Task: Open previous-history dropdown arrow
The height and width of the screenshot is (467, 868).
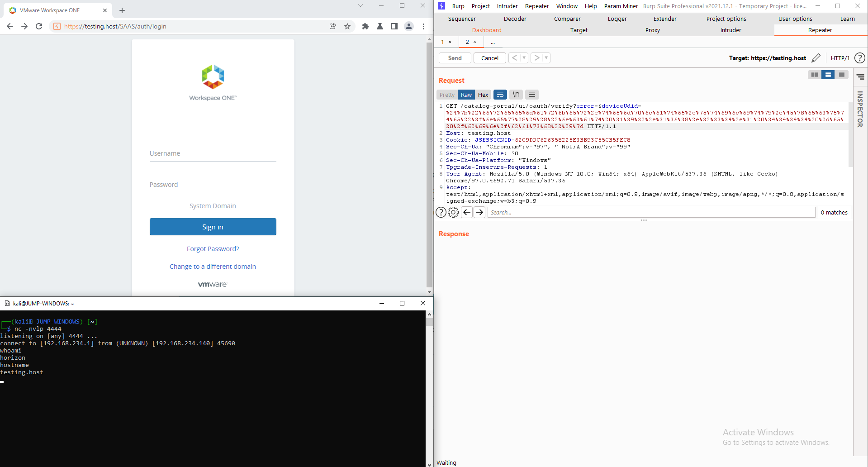Action: pyautogui.click(x=524, y=58)
